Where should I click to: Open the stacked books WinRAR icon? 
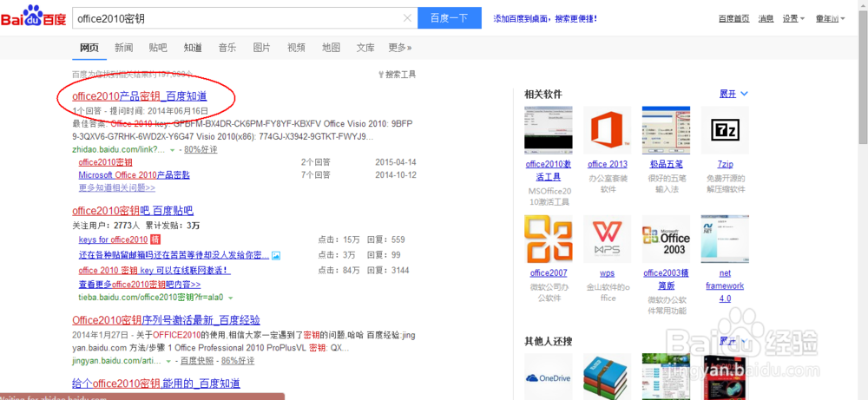[x=608, y=377]
